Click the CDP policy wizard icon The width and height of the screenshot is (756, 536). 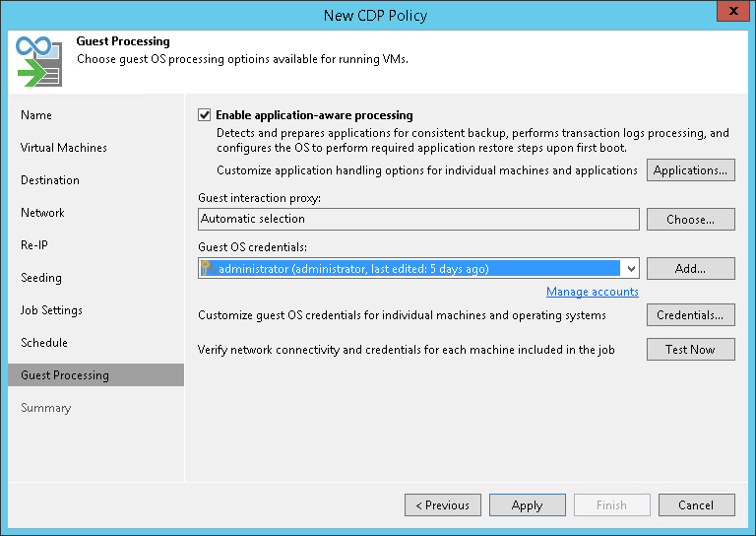[x=38, y=61]
